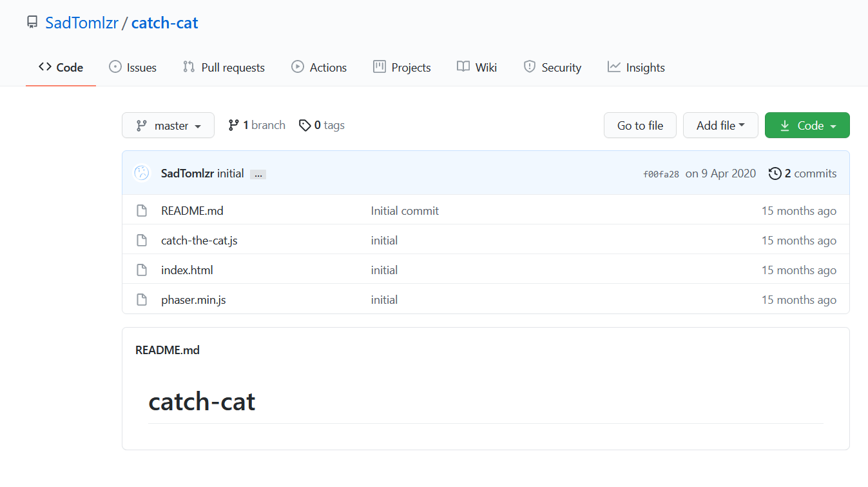Switch to the Issues tab
868x487 pixels.
[133, 67]
